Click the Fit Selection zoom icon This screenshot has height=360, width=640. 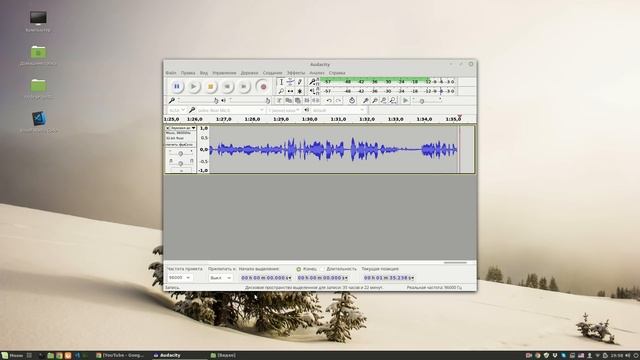384,100
